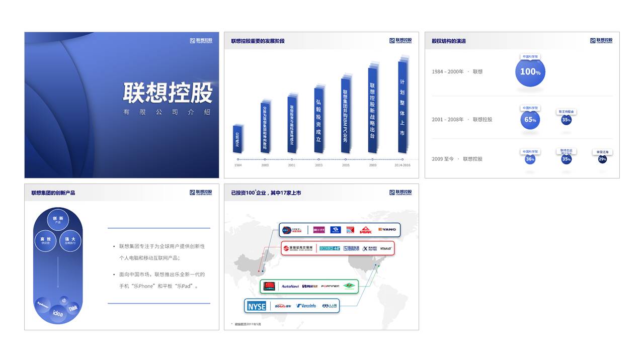Click the PEAK logo in the top logo row
The height and width of the screenshot is (362, 644).
coord(365,230)
